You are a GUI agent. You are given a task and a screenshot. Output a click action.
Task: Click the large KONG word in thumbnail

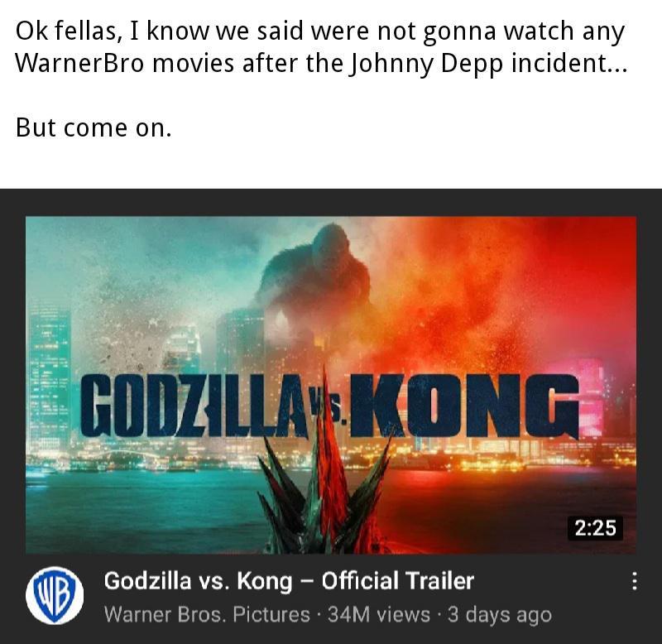464,406
